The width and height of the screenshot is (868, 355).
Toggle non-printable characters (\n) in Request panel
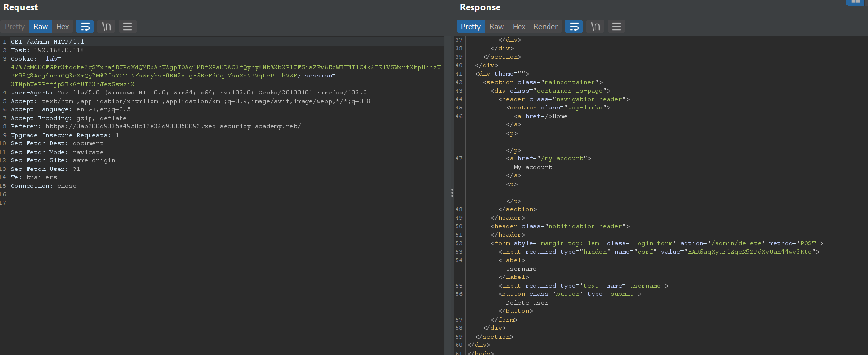(x=107, y=27)
